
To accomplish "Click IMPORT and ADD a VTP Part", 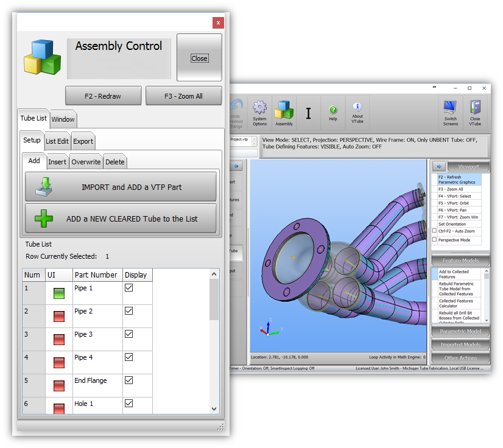I will click(x=121, y=187).
